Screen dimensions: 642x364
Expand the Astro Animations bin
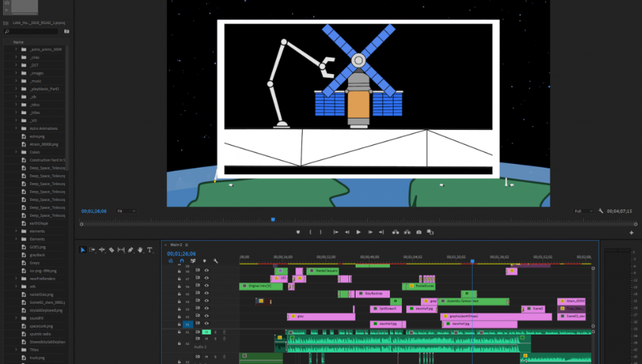[17, 128]
